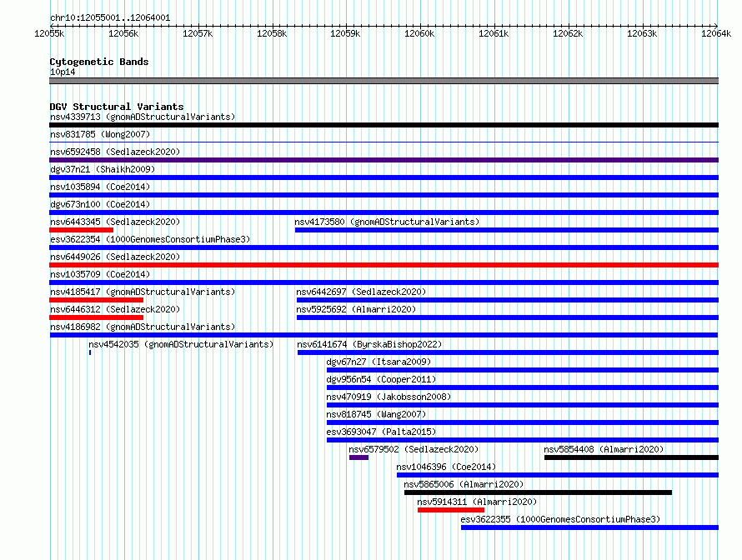Open nsv4185417 gnomAD variant label
This screenshot has width=742, height=560.
click(x=143, y=292)
